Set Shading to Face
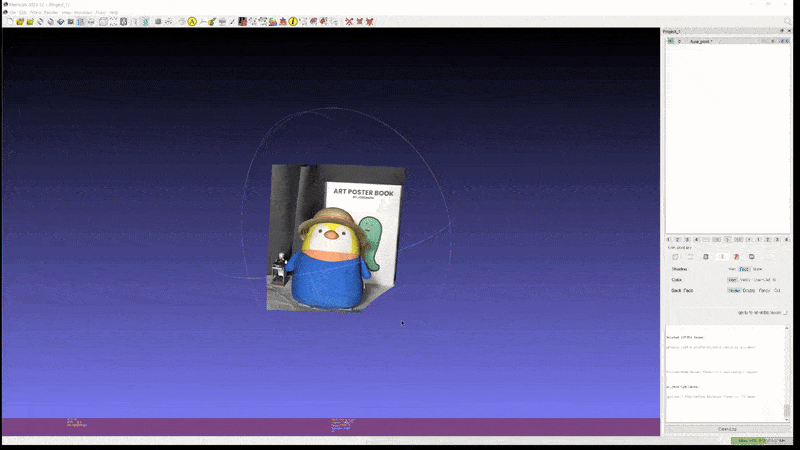The height and width of the screenshot is (450, 800). 744,269
